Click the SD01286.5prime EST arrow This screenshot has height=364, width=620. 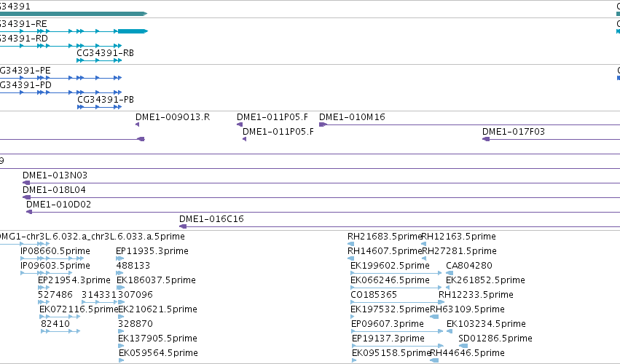(463, 346)
